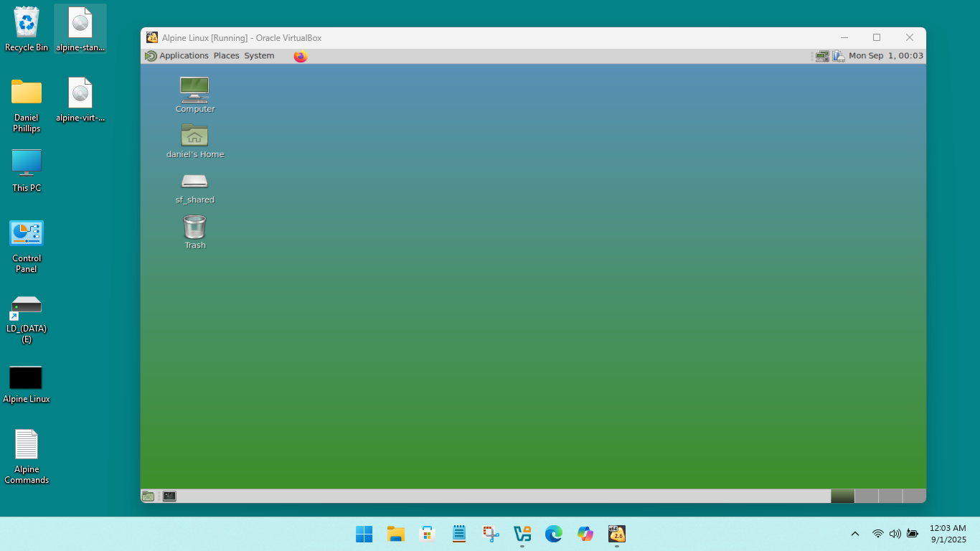Open Snipping Tool from the taskbar
Viewport: 980px width, 551px height.
point(491,534)
